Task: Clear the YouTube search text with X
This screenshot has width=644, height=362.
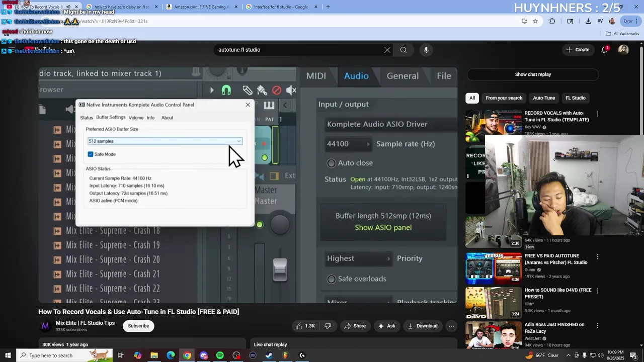Action: [387, 50]
